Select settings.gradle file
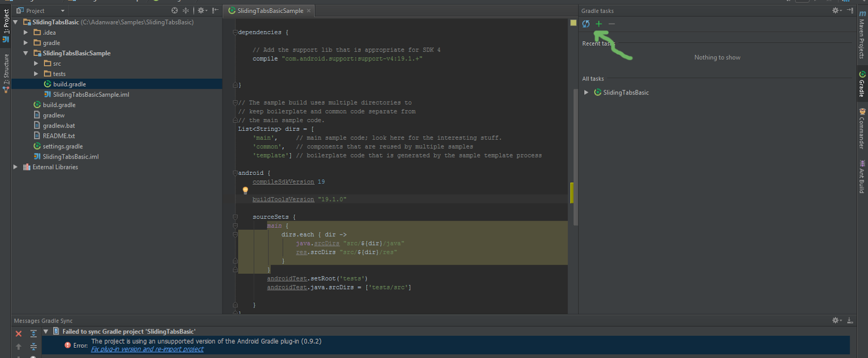Image resolution: width=868 pixels, height=358 pixels. [63, 146]
